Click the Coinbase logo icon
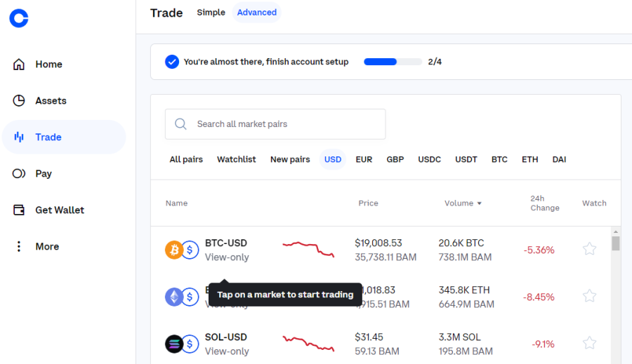Viewport: 632px width, 364px height. pos(19,18)
